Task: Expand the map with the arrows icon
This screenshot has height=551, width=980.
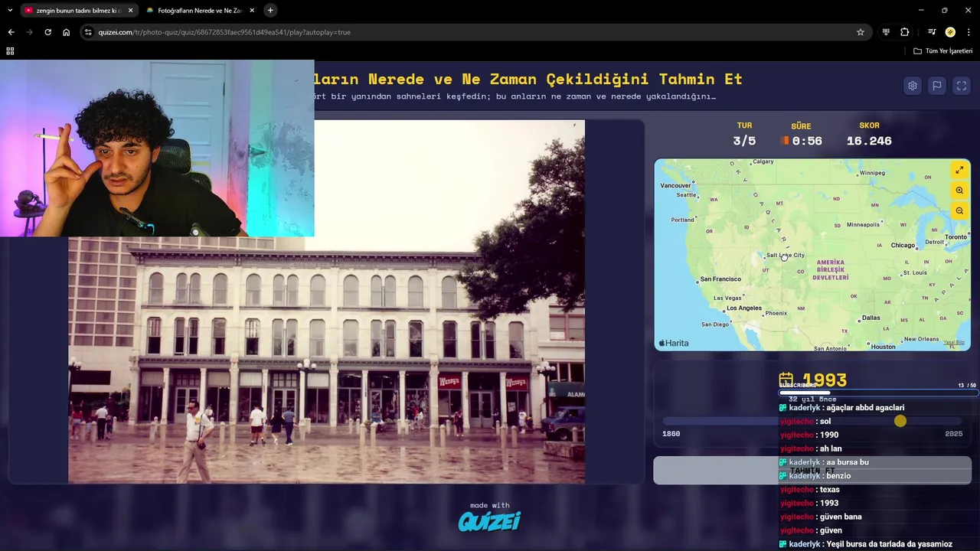Action: [x=959, y=170]
